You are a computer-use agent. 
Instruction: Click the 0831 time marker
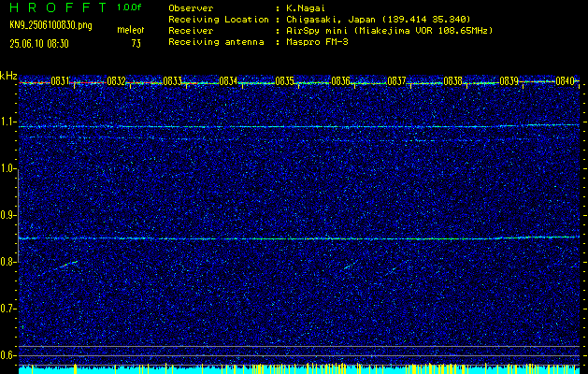(60, 81)
